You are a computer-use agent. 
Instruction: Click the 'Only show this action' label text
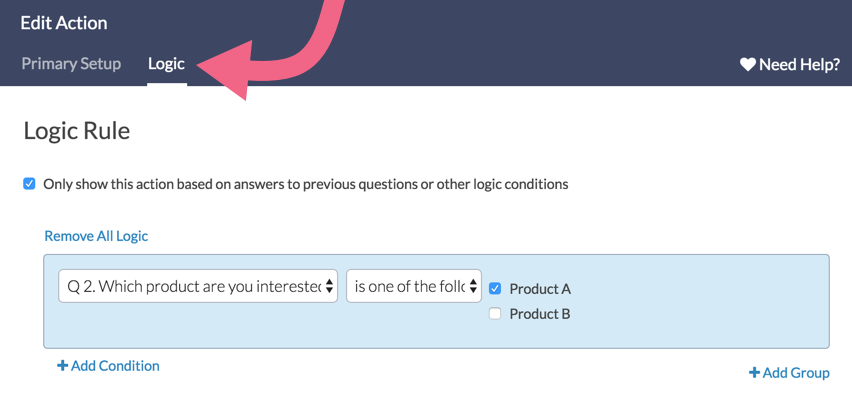click(306, 184)
